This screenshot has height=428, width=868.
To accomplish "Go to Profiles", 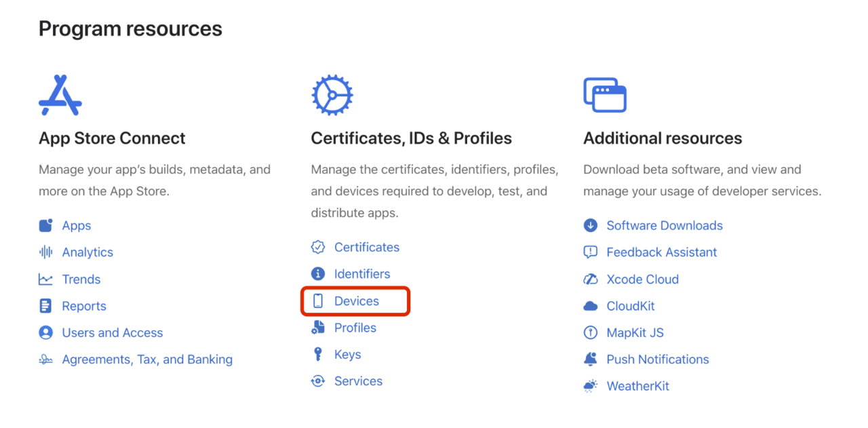I will 355,328.
